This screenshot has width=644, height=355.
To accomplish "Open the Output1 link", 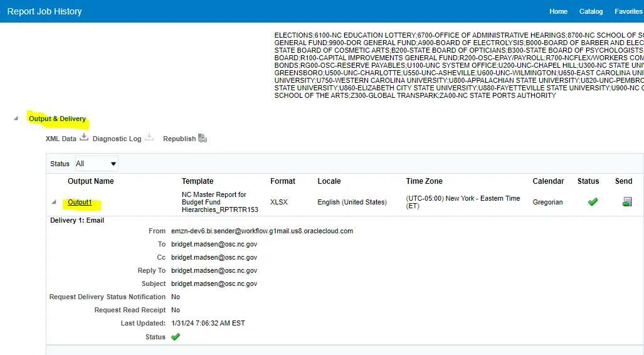I will [x=80, y=203].
